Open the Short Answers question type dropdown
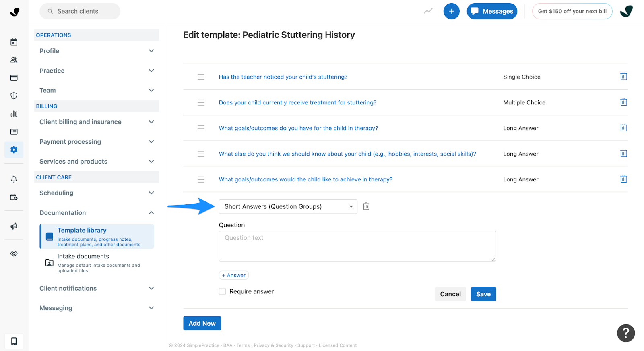 (287, 206)
